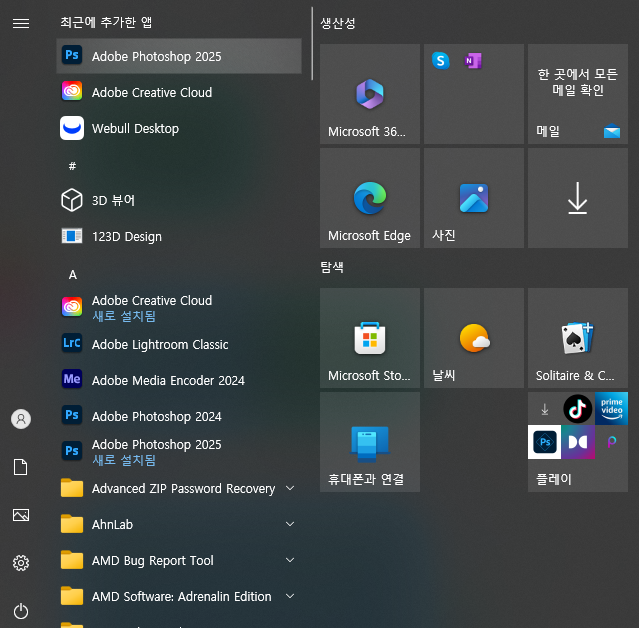639x628 pixels.
Task: Open Adobe Photoshop 2025 marked 새로 설치됨
Action: coord(179,452)
